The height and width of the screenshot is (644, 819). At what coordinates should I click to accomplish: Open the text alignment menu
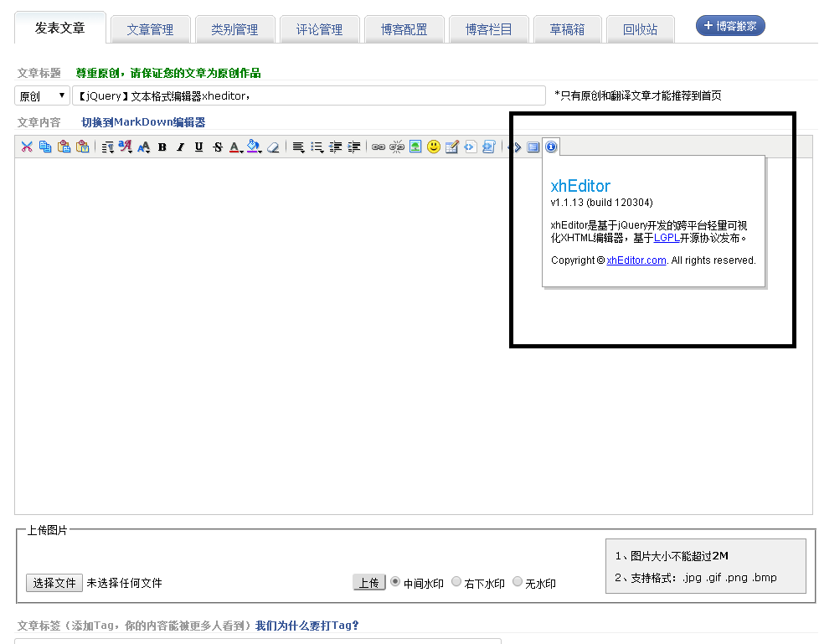click(x=298, y=147)
